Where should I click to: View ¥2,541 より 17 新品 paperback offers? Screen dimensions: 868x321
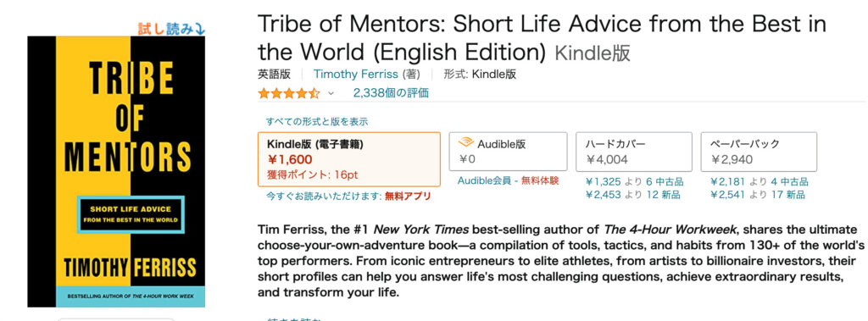coord(757,195)
